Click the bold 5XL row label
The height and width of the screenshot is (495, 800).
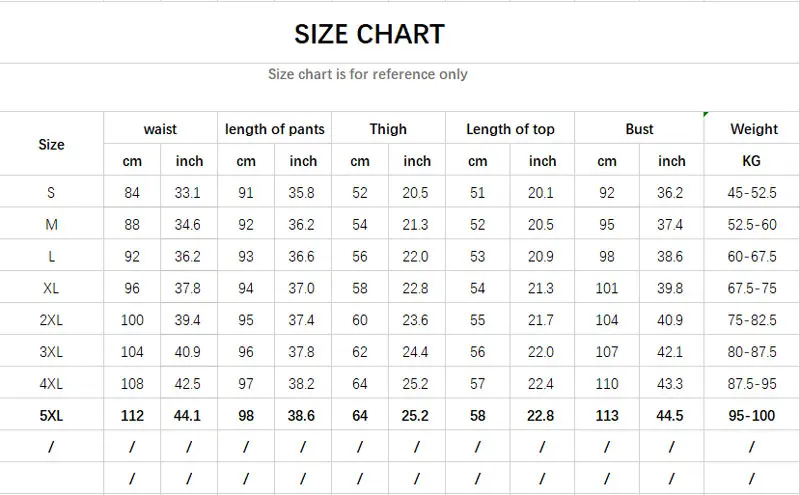pyautogui.click(x=51, y=415)
